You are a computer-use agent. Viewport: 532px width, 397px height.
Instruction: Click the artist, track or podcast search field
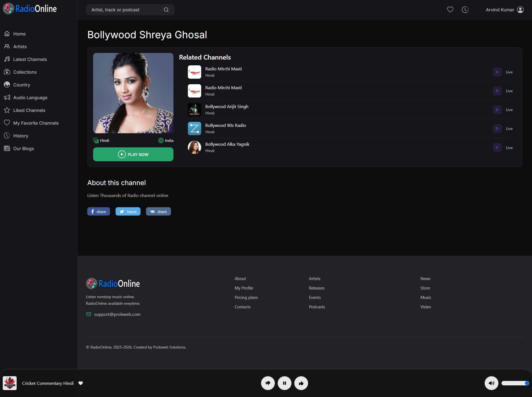click(125, 10)
